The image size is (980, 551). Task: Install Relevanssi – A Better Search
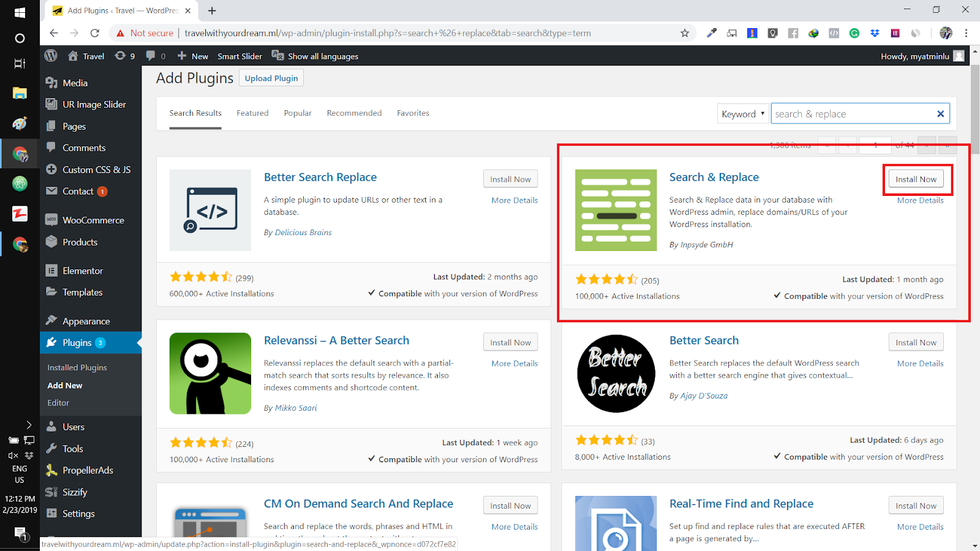(510, 342)
